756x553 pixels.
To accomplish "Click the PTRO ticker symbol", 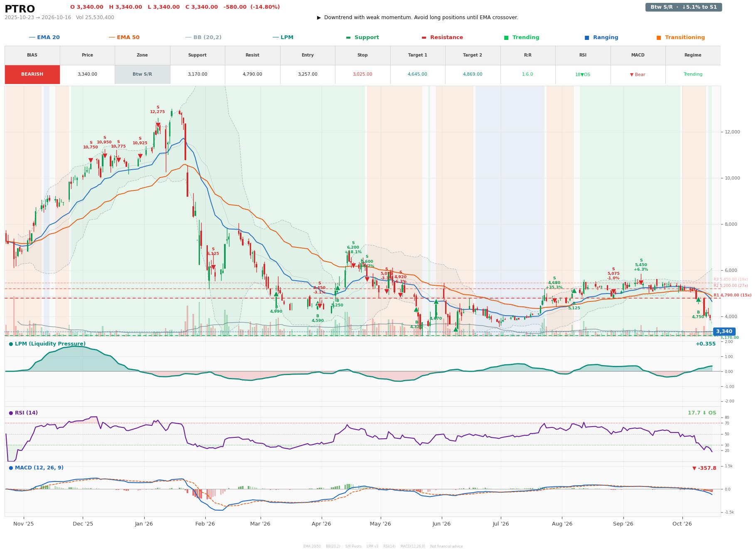I will [20, 9].
